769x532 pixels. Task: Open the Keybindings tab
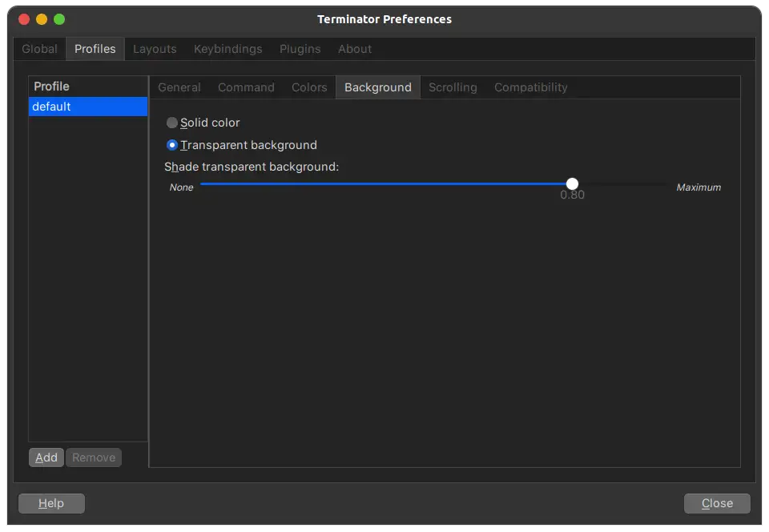coord(228,49)
